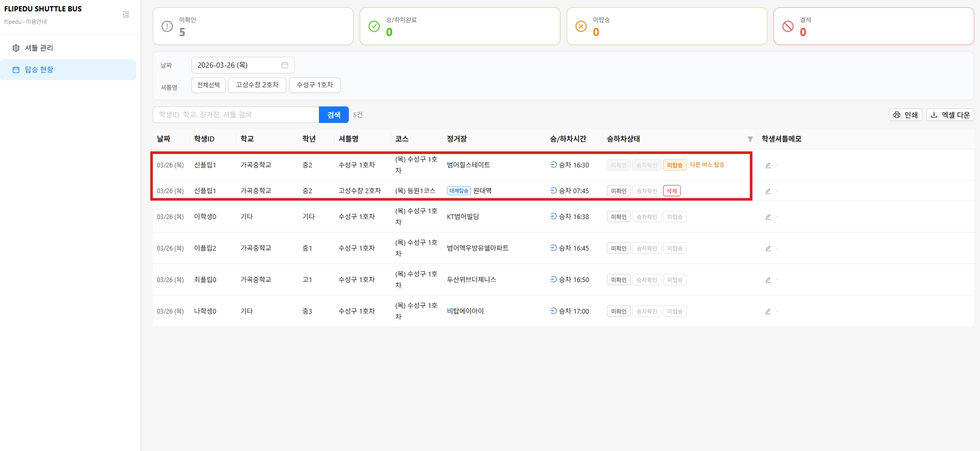Click the 5건 result count
Viewport: 980px width, 451px height.
point(358,115)
